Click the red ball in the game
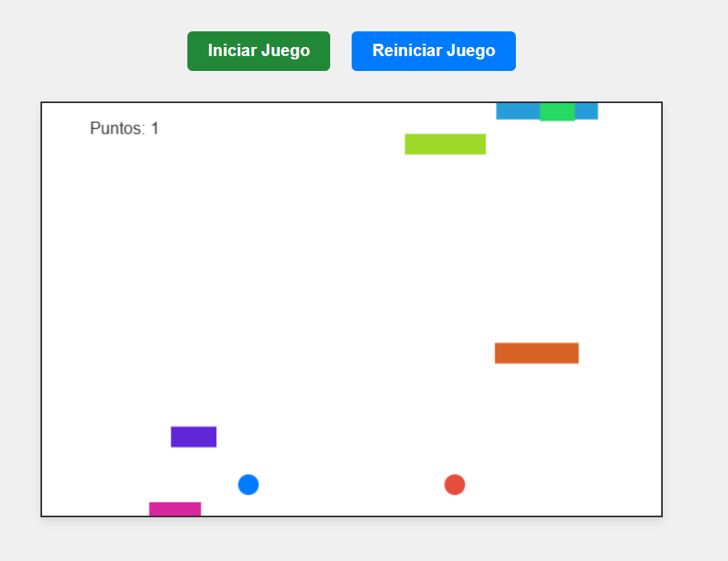728x561 pixels. [x=455, y=485]
